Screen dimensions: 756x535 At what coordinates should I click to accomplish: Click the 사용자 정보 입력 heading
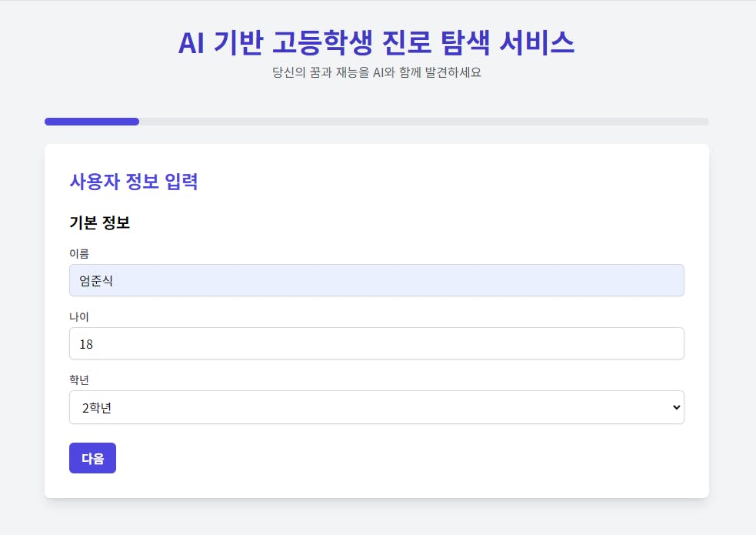(134, 182)
